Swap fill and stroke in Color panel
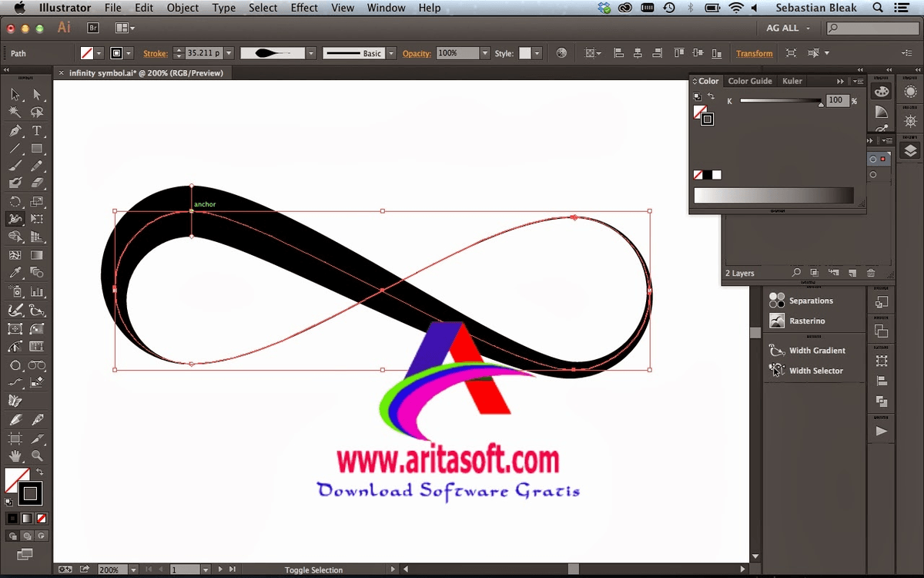This screenshot has width=924, height=578. 711,97
